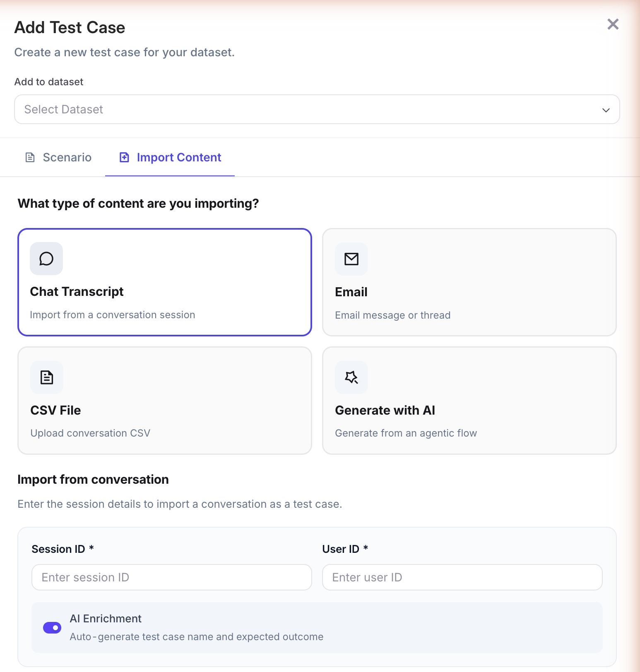Choose Chat Transcript content type card
The height and width of the screenshot is (672, 640).
tap(165, 282)
